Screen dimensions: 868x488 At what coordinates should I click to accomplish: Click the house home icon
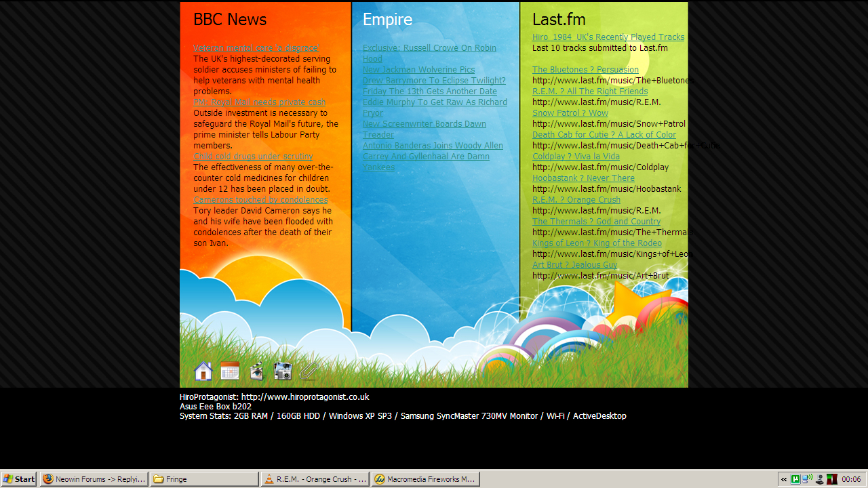pyautogui.click(x=203, y=371)
